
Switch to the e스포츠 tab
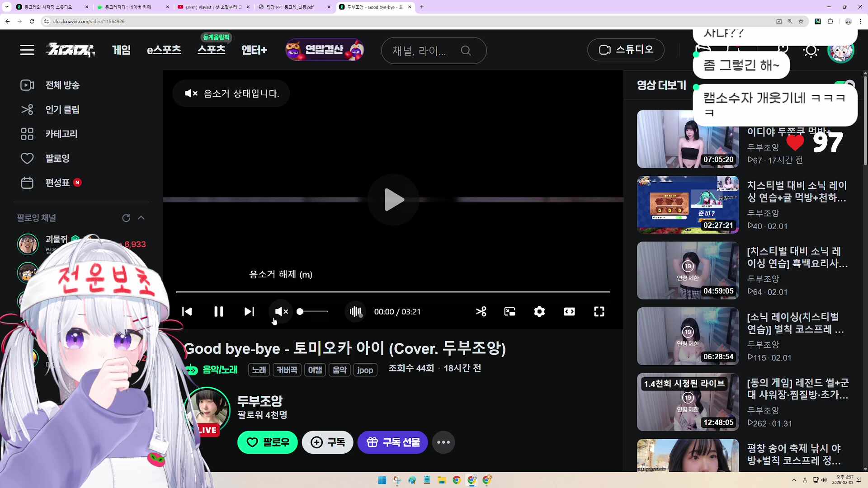pyautogui.click(x=164, y=50)
